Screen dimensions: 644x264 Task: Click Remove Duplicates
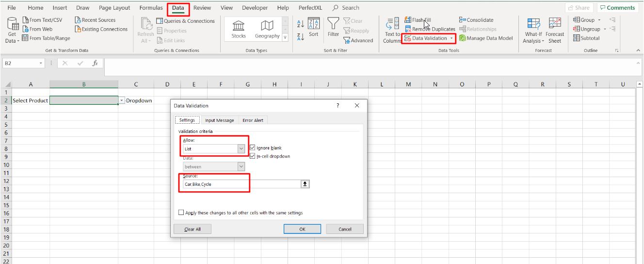430,29
